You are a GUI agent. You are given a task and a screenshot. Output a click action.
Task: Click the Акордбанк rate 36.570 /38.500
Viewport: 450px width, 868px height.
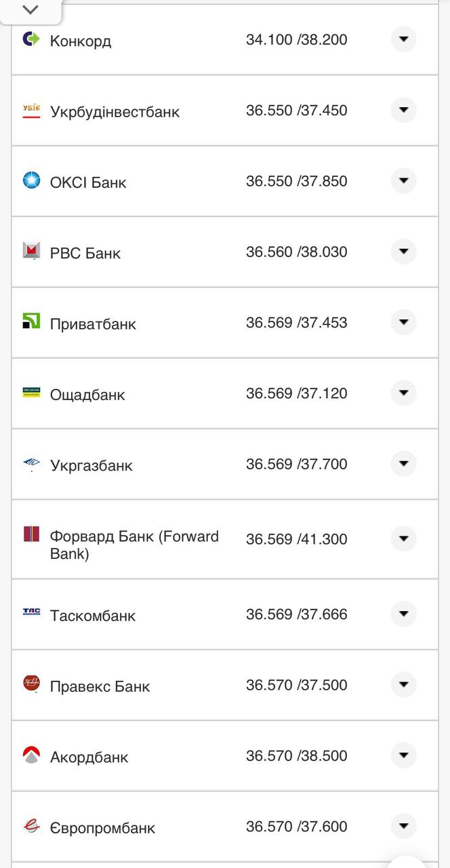click(296, 755)
